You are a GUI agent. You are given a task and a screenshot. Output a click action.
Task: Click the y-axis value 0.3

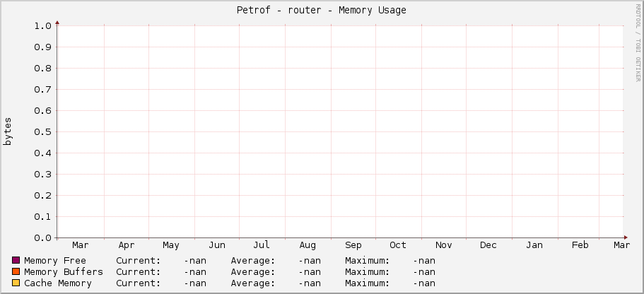coord(42,175)
